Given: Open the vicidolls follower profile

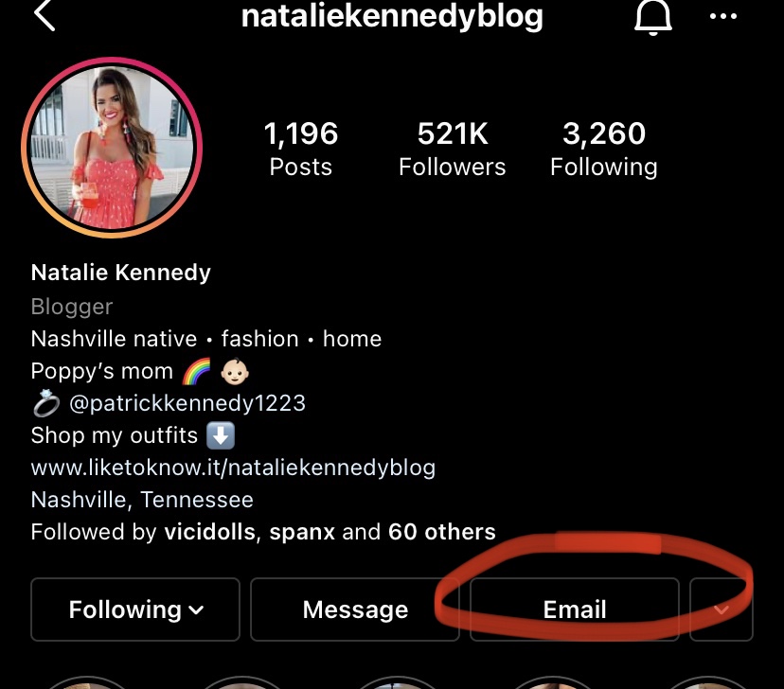Looking at the screenshot, I should tap(210, 532).
